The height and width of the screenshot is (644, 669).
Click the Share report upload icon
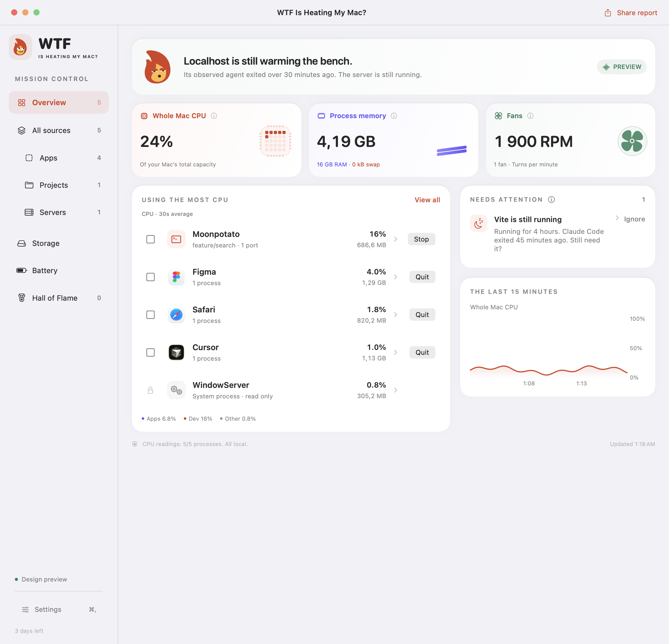click(607, 13)
